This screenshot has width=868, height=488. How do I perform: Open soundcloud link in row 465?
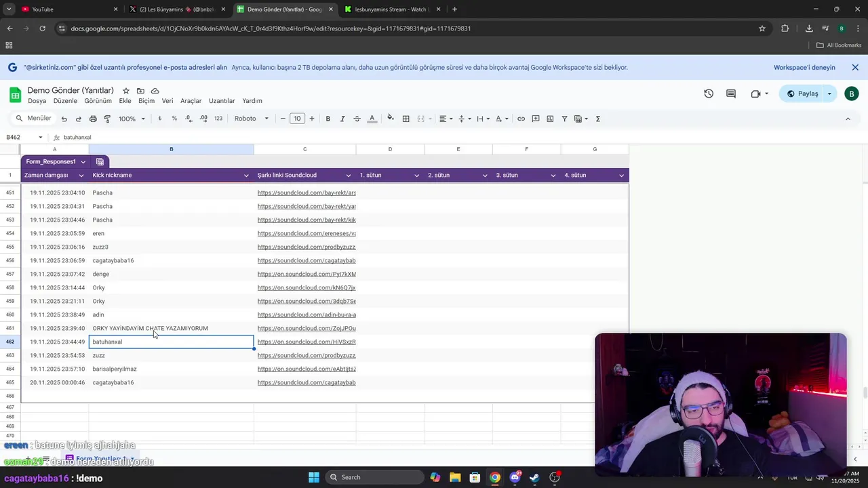point(307,382)
